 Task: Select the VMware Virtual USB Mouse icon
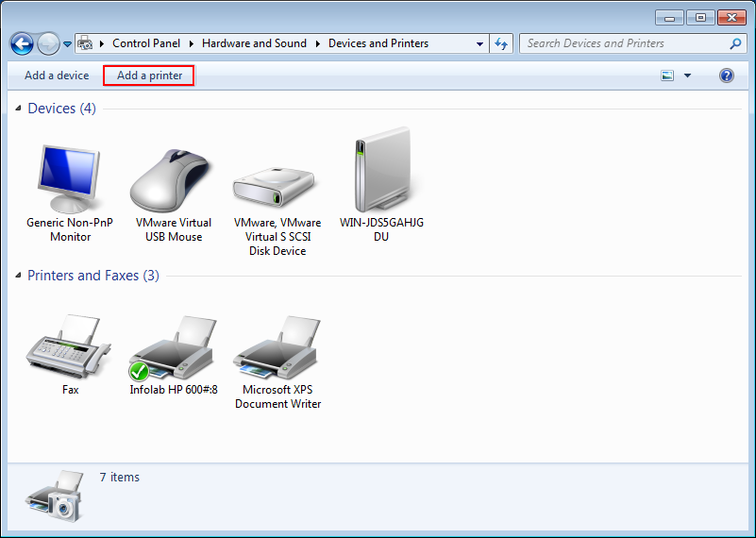click(x=174, y=179)
